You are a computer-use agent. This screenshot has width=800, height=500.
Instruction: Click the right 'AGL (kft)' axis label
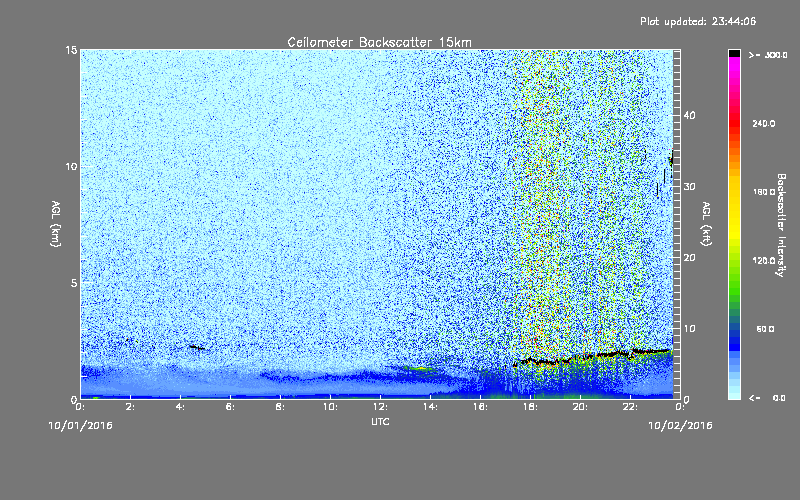706,223
